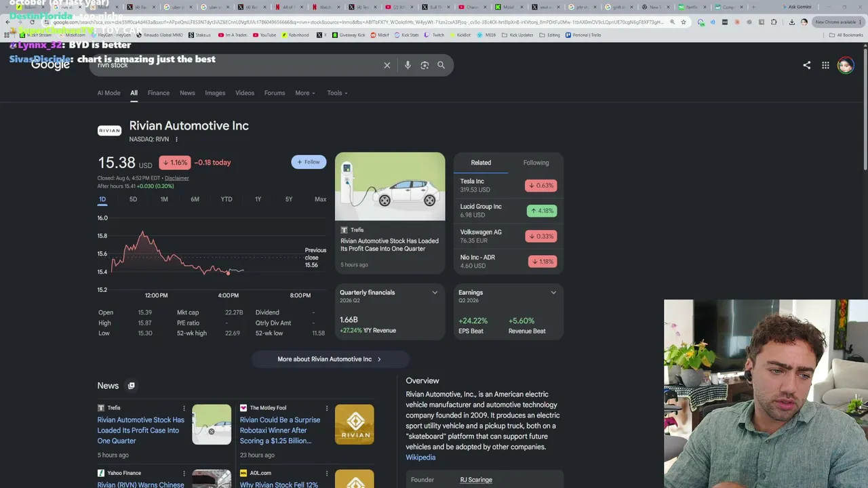Open the Trefis headline under the News heading
Viewport: 868px width, 488px height.
point(140,430)
